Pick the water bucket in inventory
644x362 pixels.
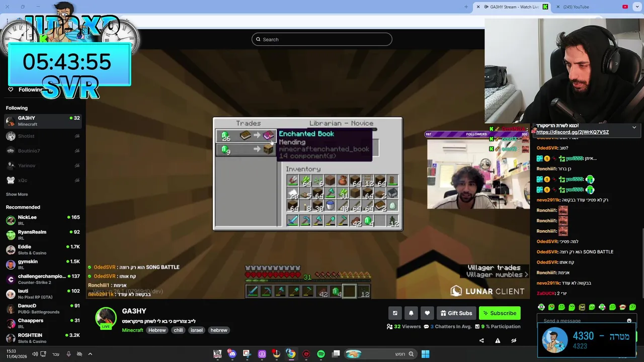tap(330, 205)
